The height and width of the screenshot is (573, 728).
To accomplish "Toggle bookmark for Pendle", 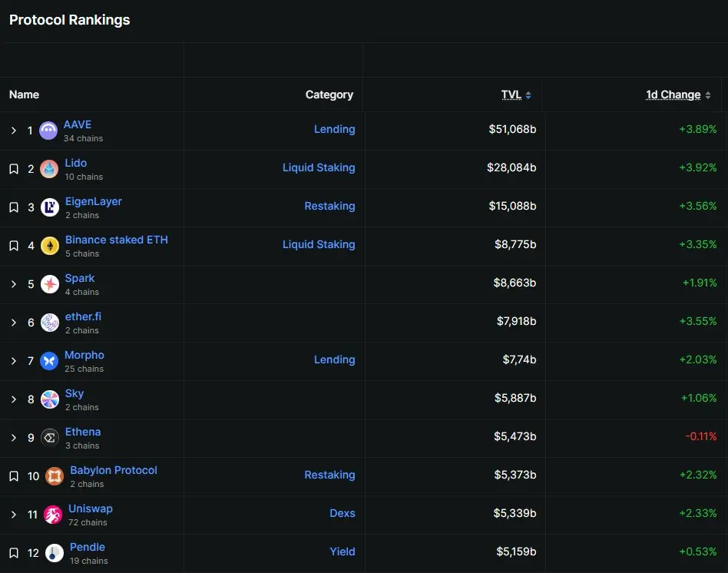I will 14,553.
